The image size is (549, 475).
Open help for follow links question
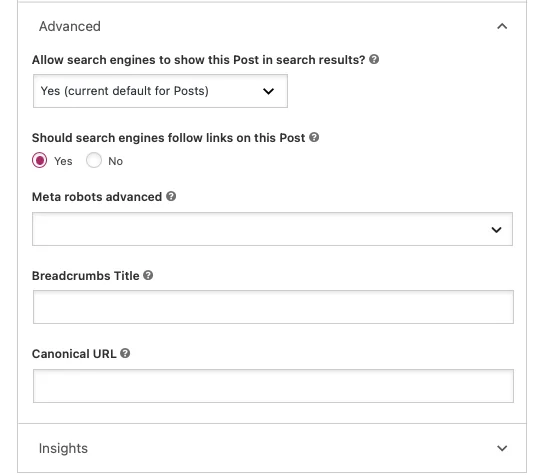[314, 137]
